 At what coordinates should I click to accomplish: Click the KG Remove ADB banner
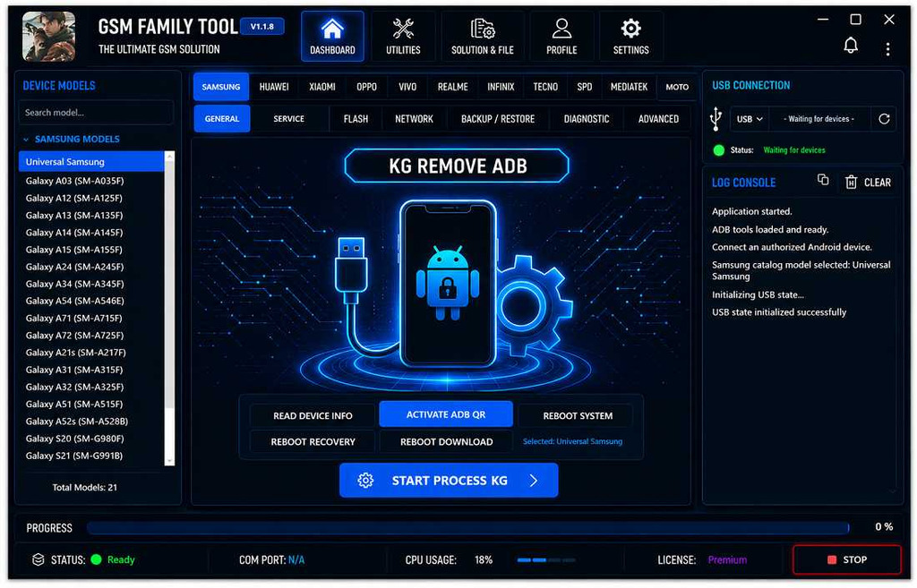(458, 166)
